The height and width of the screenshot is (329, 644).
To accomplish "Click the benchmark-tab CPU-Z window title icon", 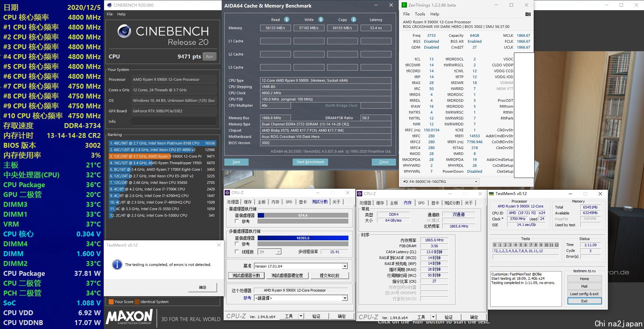I will click(x=227, y=193).
